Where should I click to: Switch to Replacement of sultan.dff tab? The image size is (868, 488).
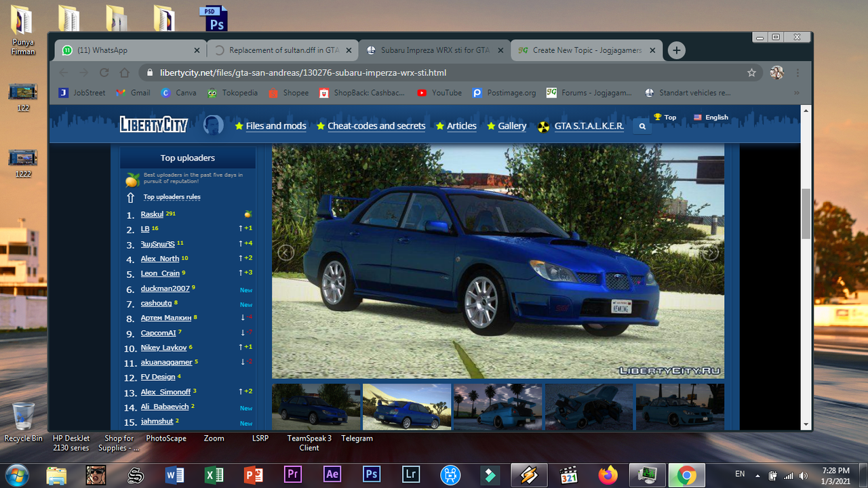(283, 50)
